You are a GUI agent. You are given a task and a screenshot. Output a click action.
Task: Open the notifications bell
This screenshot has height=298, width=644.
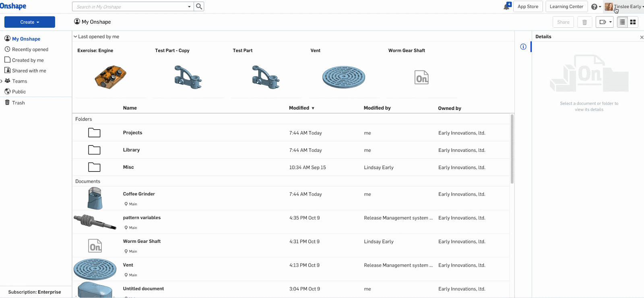[507, 6]
